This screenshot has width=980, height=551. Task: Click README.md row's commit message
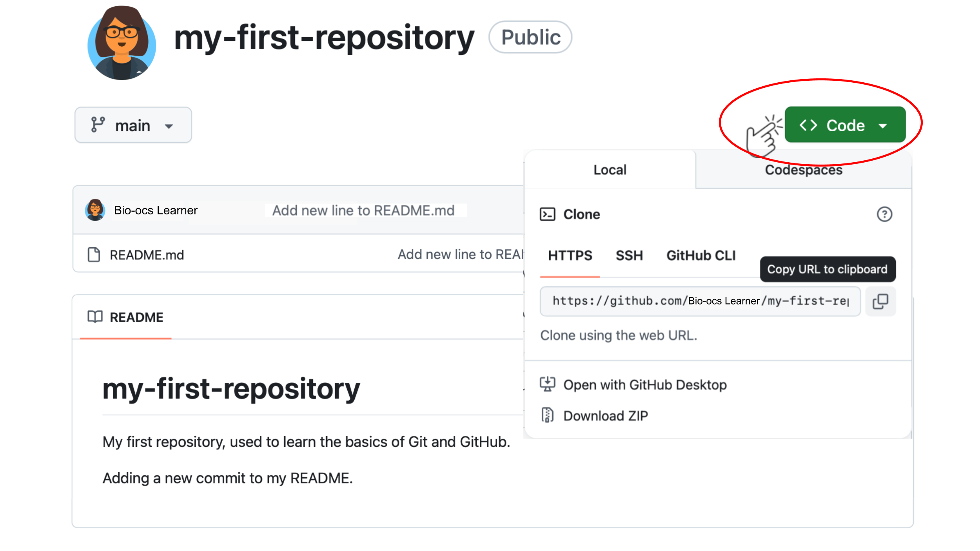pos(461,255)
